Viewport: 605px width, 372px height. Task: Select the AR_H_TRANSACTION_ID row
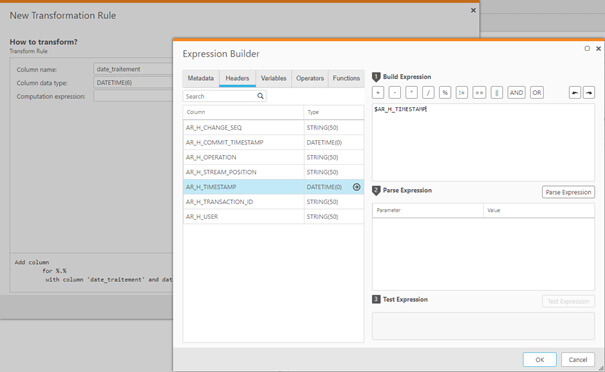pos(273,201)
